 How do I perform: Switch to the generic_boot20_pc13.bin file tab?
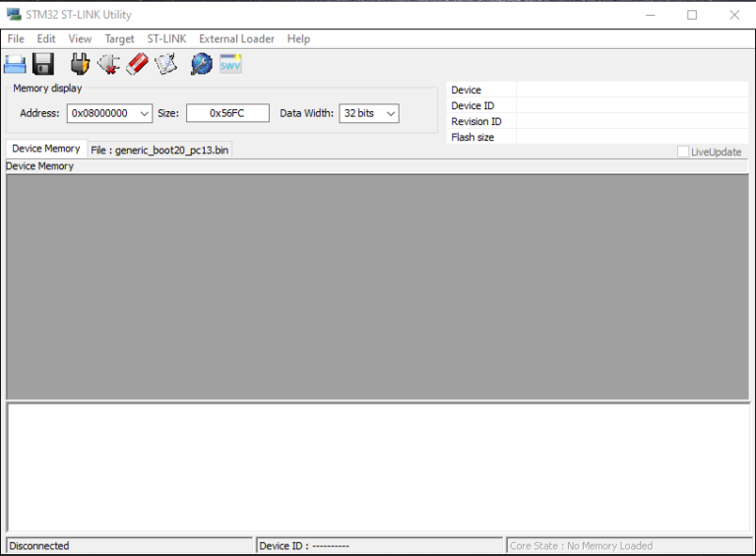point(159,150)
